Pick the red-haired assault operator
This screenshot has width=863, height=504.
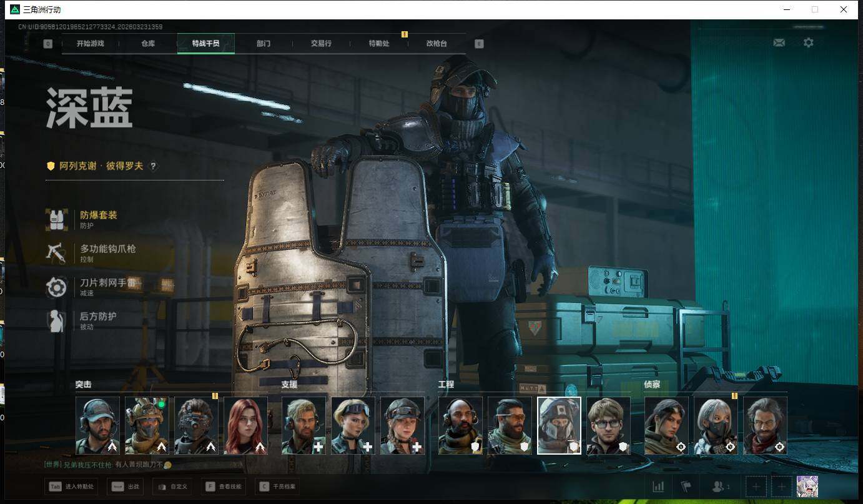coord(245,425)
